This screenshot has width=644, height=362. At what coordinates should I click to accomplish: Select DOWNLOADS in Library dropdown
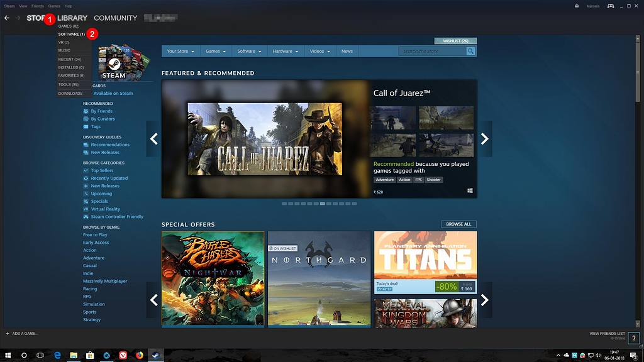[x=70, y=94]
